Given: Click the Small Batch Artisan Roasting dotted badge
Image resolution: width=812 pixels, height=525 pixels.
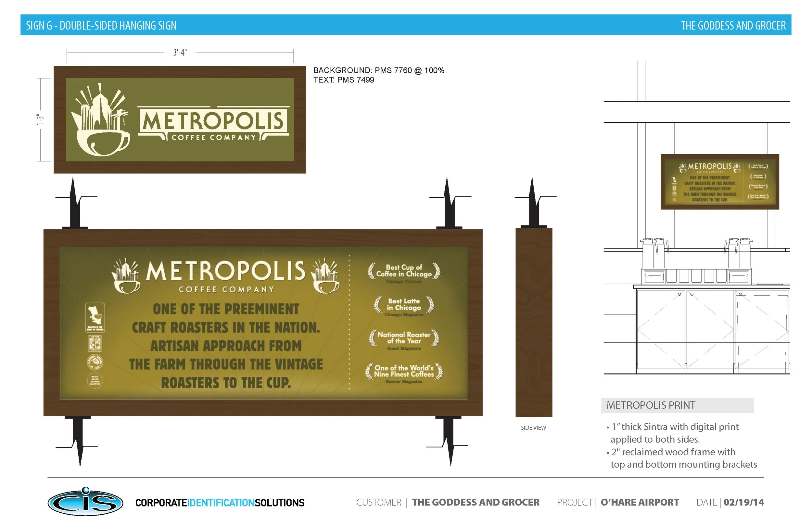Looking at the screenshot, I should tap(95, 381).
